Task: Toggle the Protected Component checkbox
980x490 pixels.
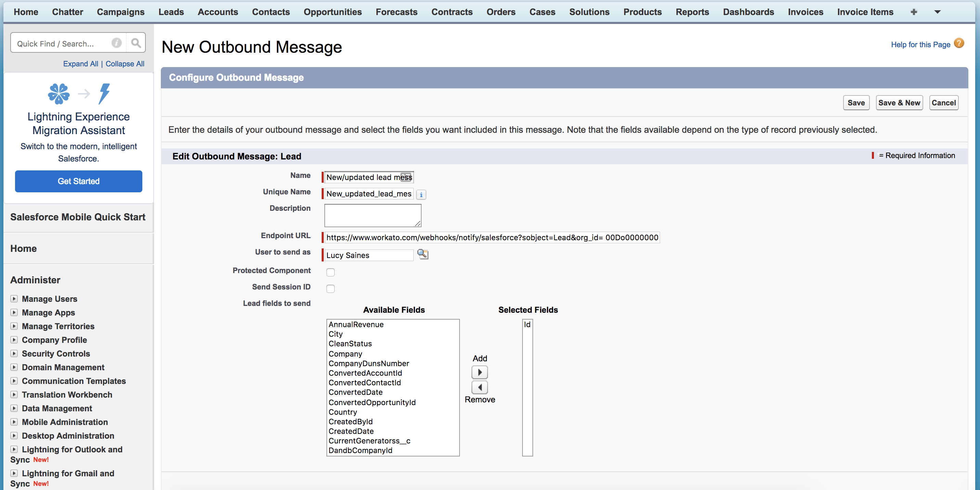Action: coord(330,272)
